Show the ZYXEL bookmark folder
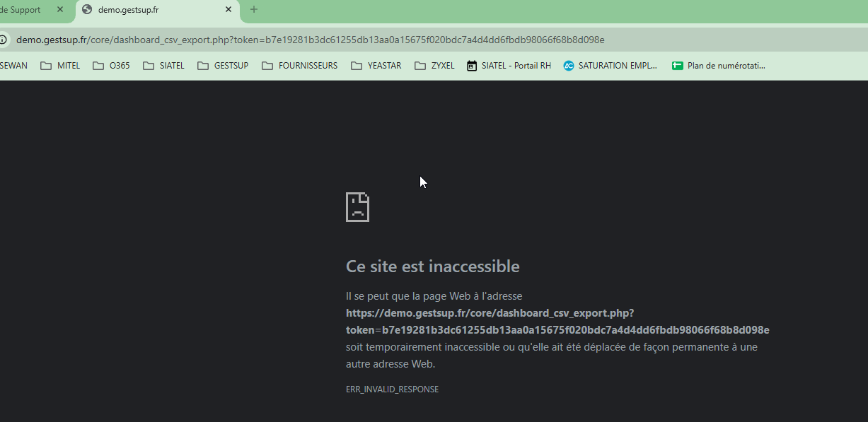Image resolution: width=868 pixels, height=422 pixels. 434,66
